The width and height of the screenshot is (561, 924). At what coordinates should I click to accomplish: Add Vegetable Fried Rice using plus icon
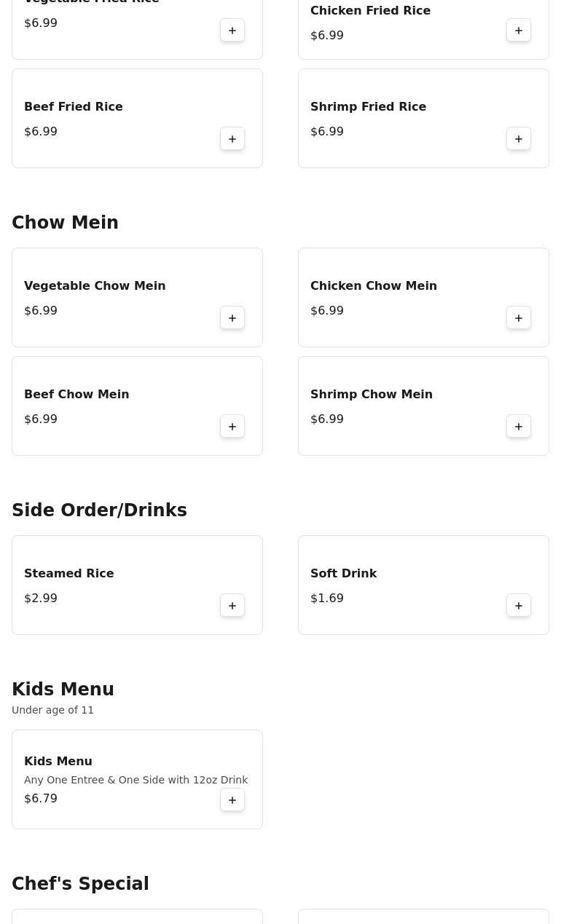(x=232, y=31)
